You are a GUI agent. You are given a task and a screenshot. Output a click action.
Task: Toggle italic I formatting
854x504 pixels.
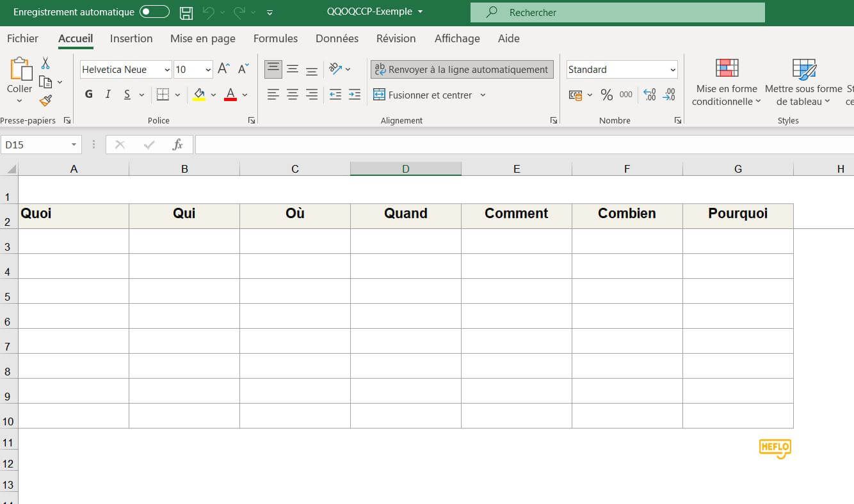click(x=108, y=95)
